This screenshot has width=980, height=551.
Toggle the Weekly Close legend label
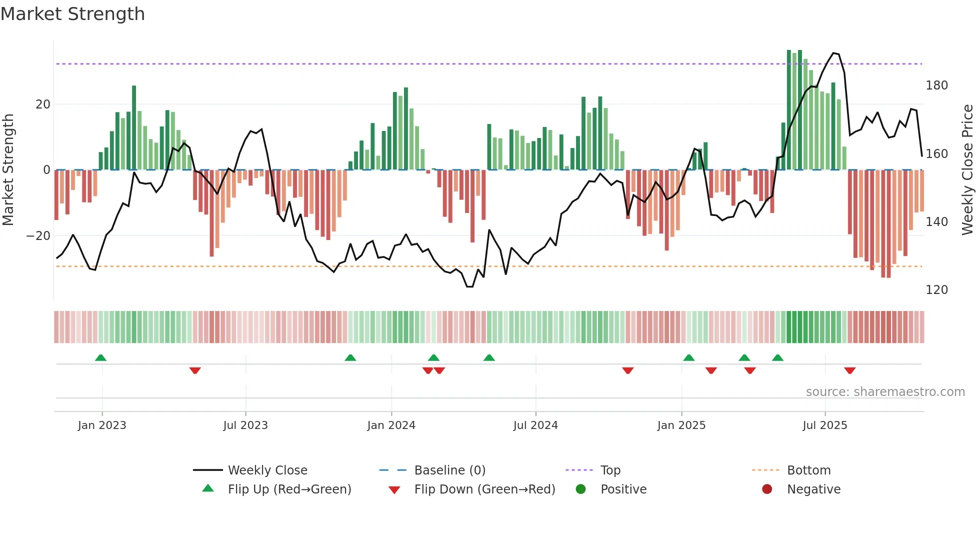coord(267,470)
